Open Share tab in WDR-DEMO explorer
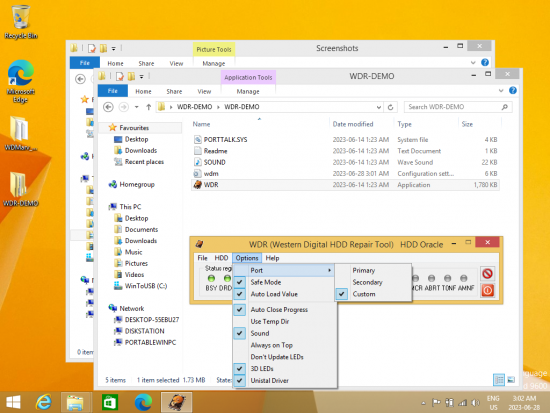Viewport: 550px width, 413px height. pos(174,91)
